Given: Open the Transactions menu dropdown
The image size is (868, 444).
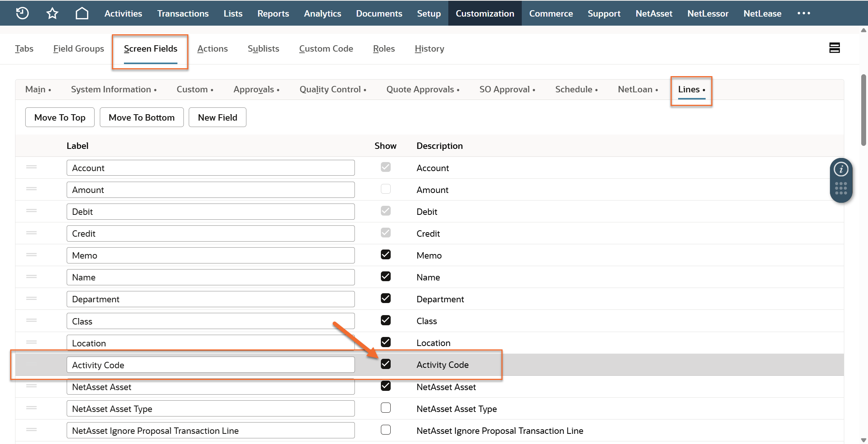Looking at the screenshot, I should click(183, 13).
